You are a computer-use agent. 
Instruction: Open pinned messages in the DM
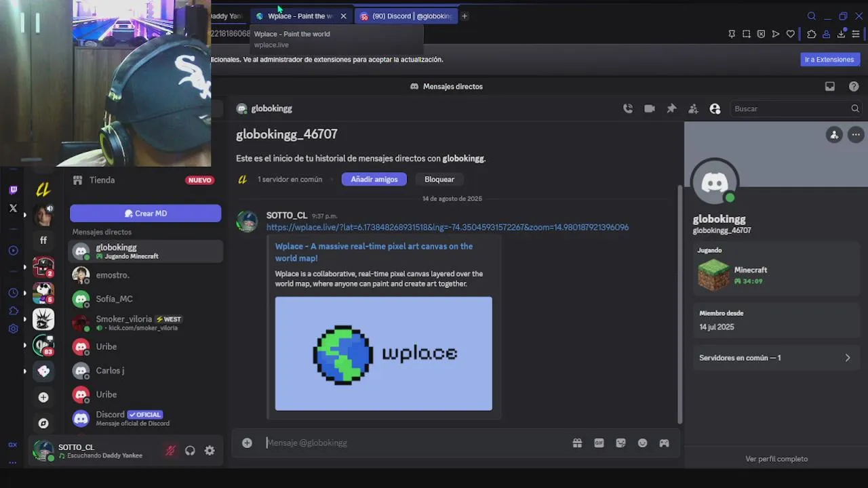[671, 108]
